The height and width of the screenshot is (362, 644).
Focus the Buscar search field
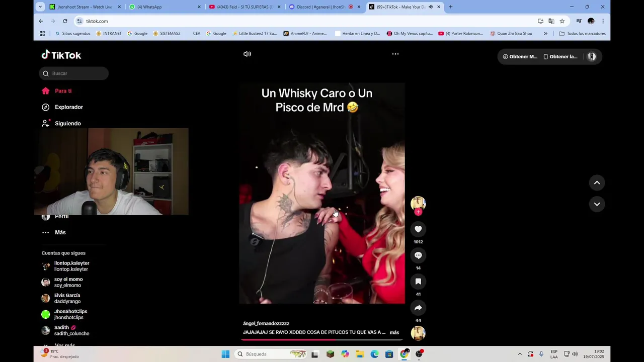point(74,73)
